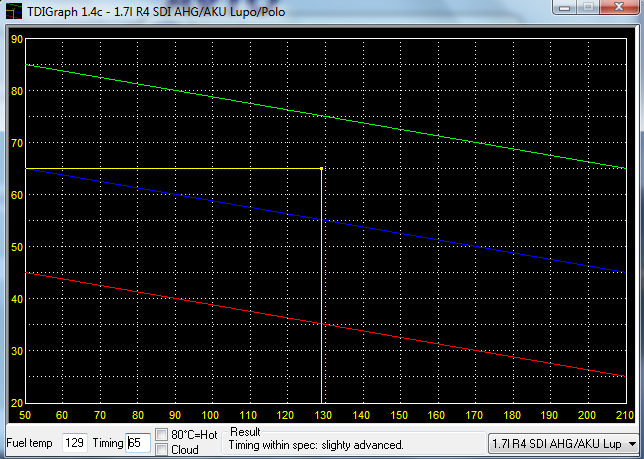644x459 pixels.
Task: Click the yellow horizontal timing line
Action: point(173,169)
